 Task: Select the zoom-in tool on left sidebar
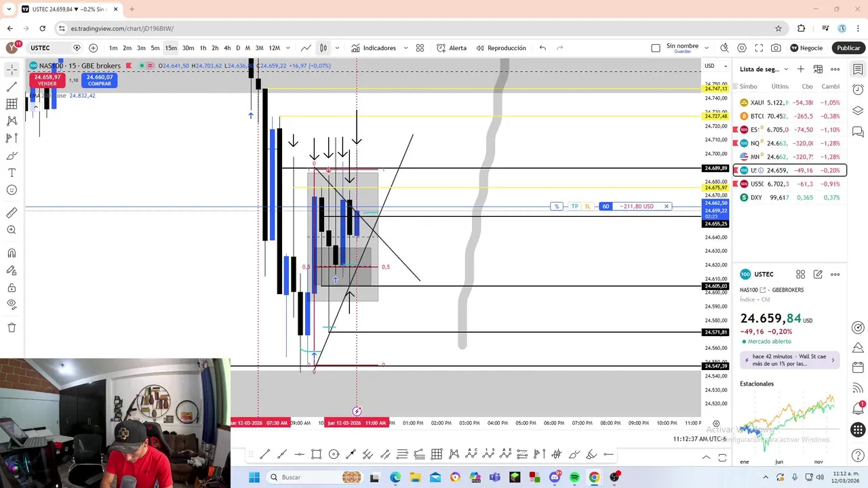click(x=12, y=230)
